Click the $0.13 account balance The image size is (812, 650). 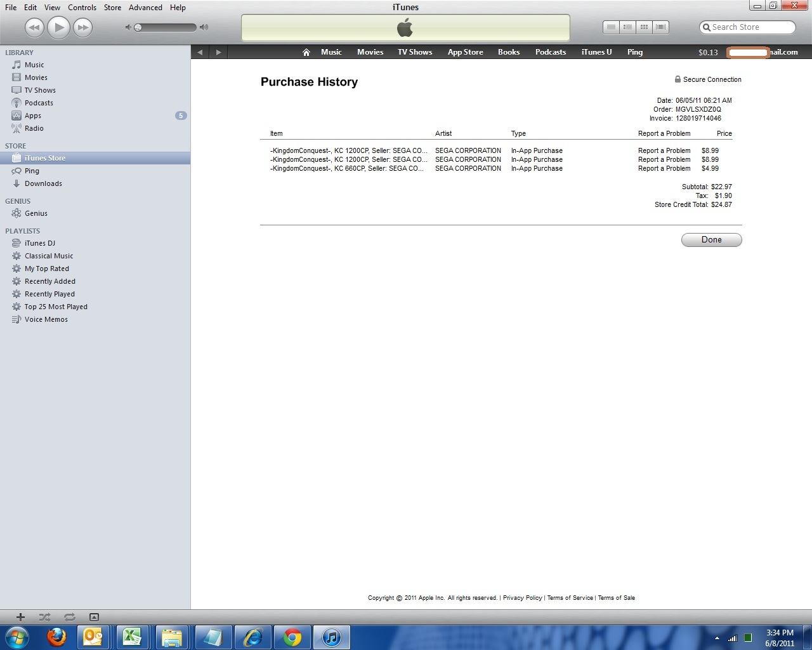[x=708, y=52]
